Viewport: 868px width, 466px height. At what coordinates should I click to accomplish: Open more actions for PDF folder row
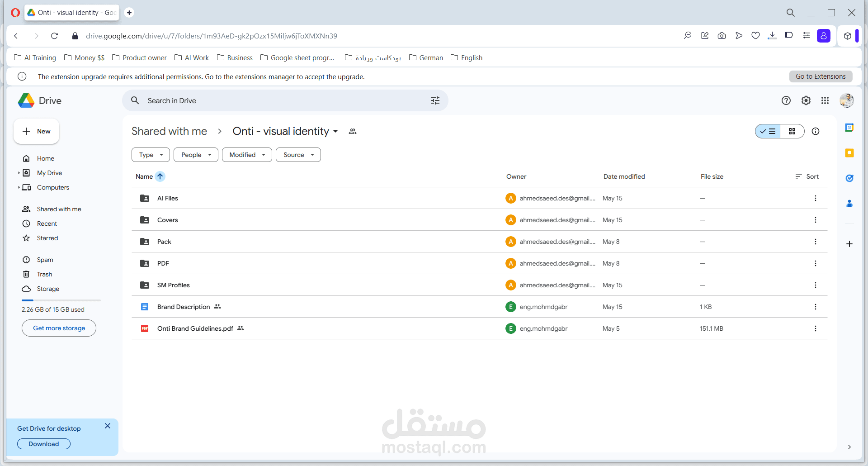coord(816,263)
